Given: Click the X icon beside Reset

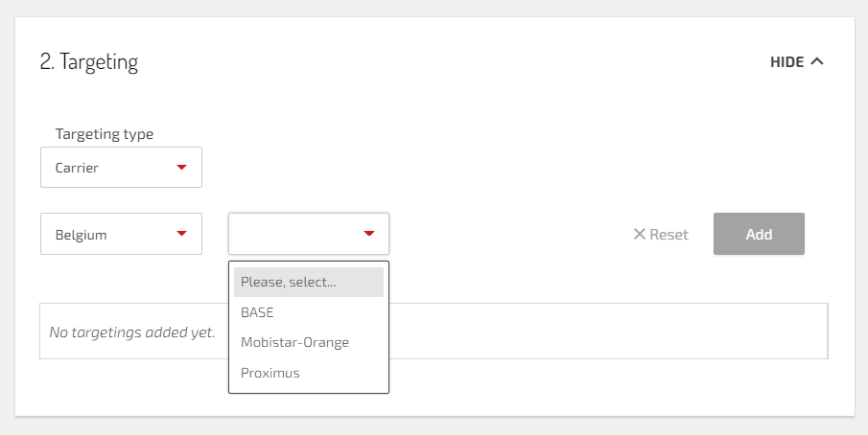Looking at the screenshot, I should tap(639, 234).
